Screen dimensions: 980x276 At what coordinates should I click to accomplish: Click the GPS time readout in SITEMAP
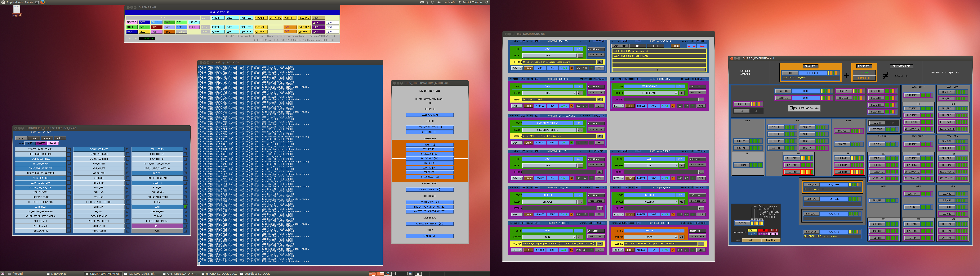pyautogui.click(x=147, y=39)
